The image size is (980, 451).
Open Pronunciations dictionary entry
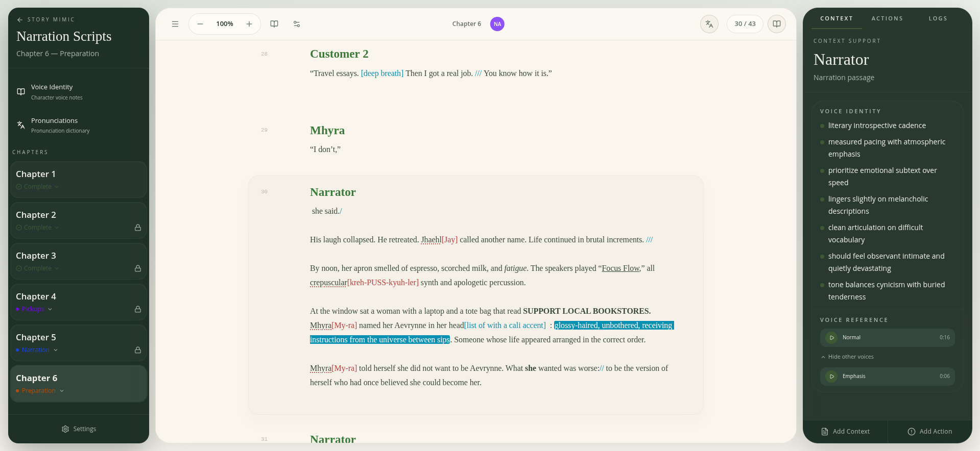(x=79, y=126)
